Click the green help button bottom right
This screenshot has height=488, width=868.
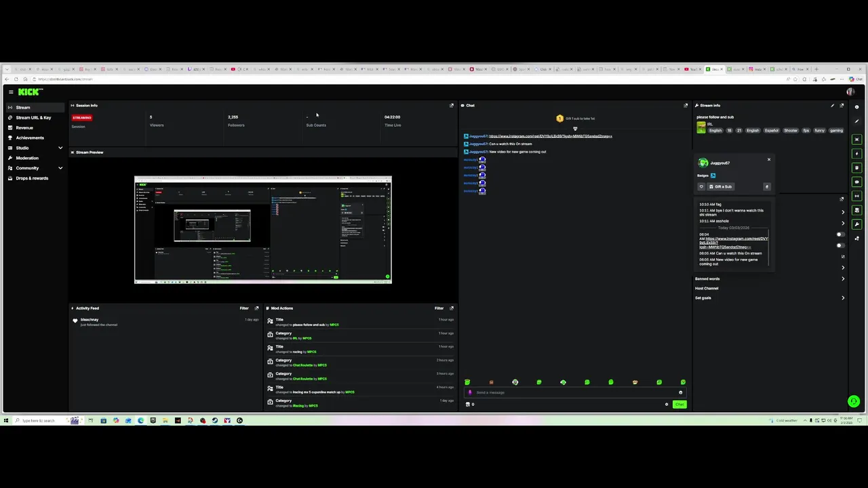[x=854, y=401]
